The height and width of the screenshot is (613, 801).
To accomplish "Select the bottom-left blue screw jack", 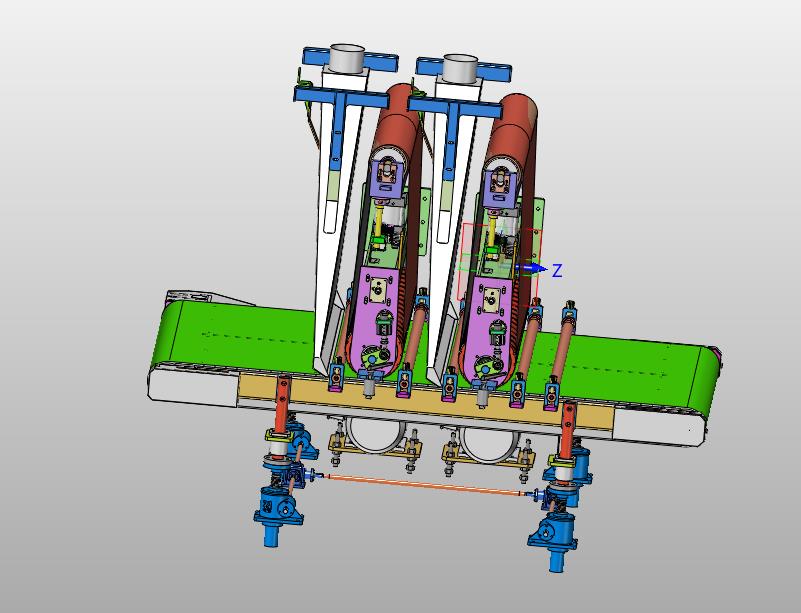I will point(276,511).
